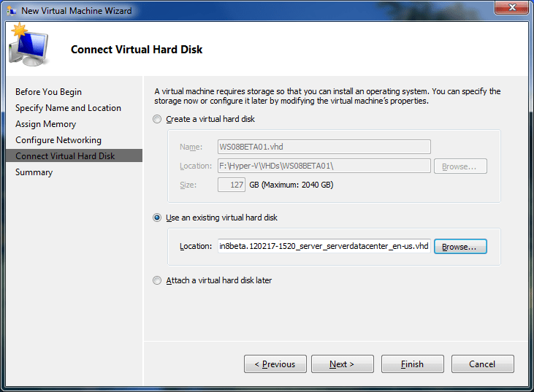The width and height of the screenshot is (534, 392).
Task: Jump to Assign Memory step
Action: point(45,124)
